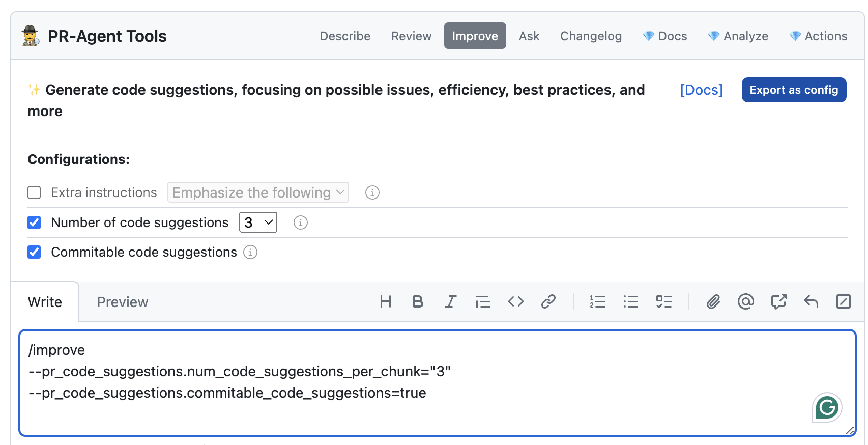The image size is (868, 445).
Task: Attach a file using the paperclip icon
Action: click(x=713, y=302)
